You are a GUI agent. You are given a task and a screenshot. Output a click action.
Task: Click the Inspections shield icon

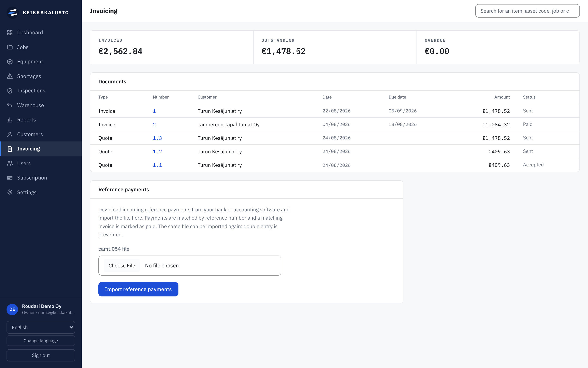(10, 91)
